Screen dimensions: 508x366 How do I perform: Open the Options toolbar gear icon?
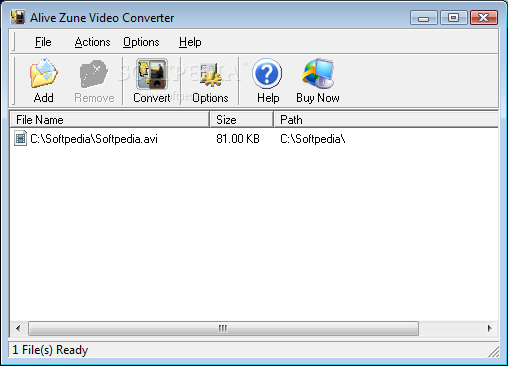click(210, 74)
